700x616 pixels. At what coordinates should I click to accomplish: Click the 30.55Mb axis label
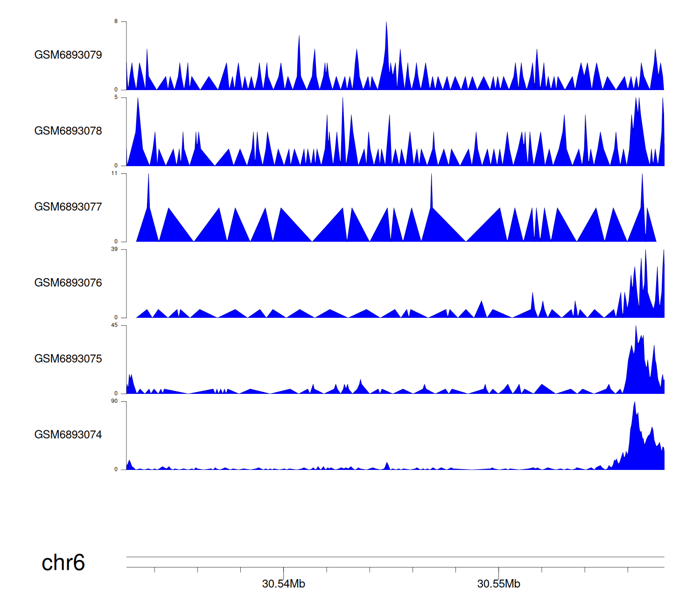click(x=498, y=584)
